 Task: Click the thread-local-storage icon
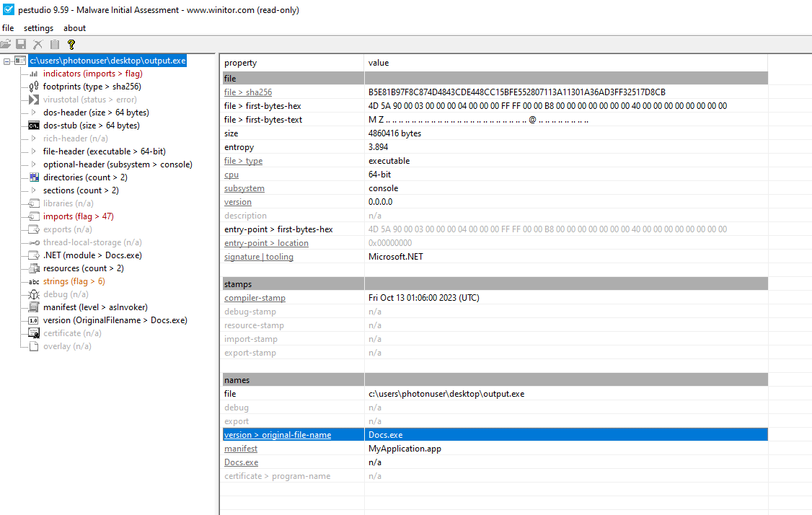[34, 242]
